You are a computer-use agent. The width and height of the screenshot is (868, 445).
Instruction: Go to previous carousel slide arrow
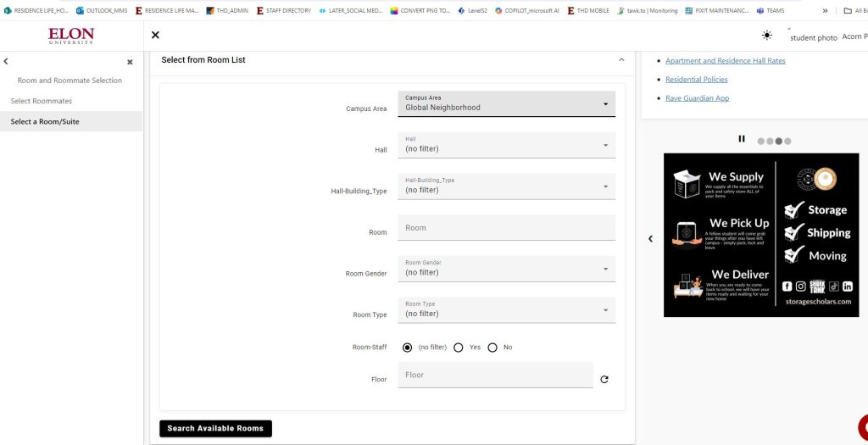coord(650,239)
